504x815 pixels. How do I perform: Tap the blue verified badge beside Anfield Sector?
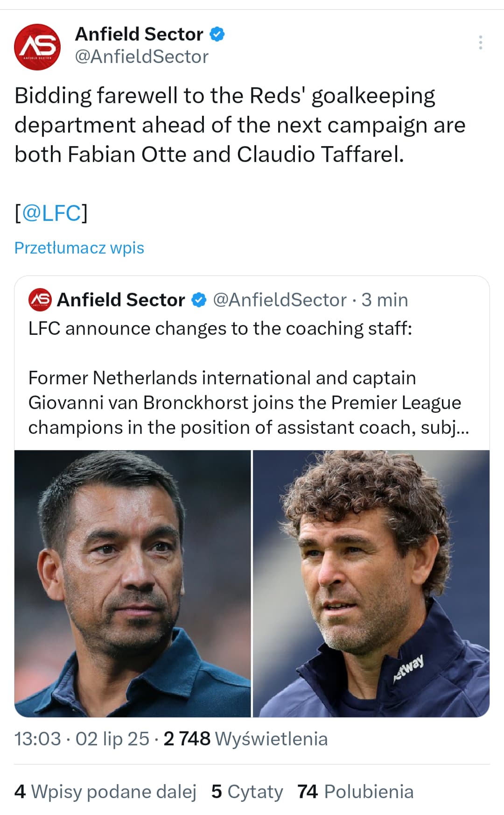(x=217, y=34)
